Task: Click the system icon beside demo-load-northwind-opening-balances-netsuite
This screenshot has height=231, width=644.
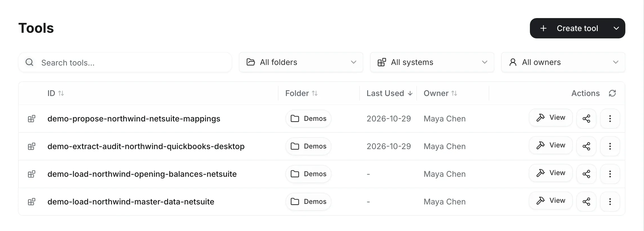Action: pos(32,174)
